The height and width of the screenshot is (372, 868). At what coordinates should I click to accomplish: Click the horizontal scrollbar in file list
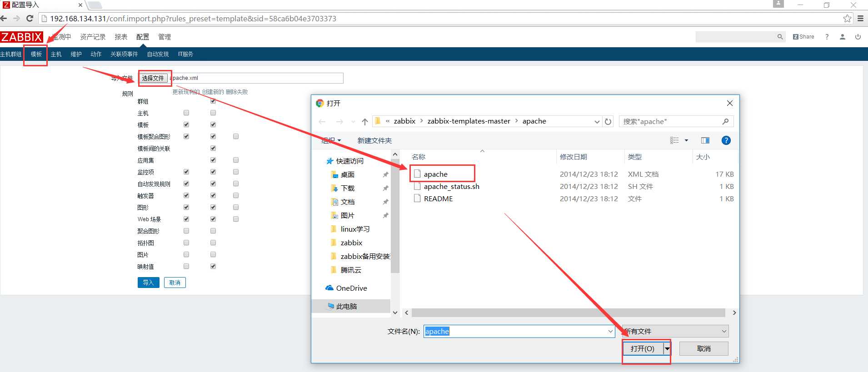(x=568, y=313)
